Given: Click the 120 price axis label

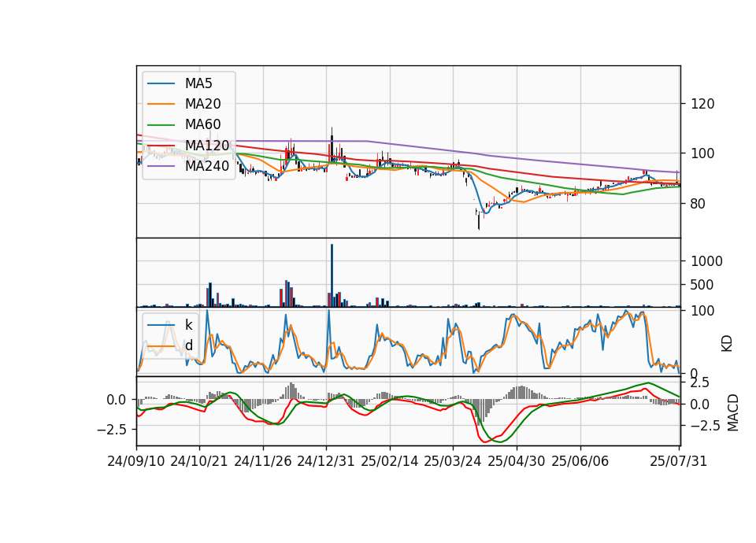Looking at the screenshot, I should tap(702, 104).
